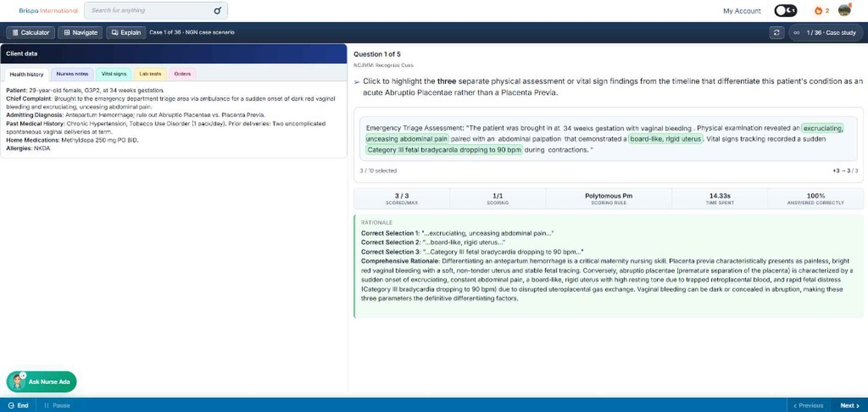Screen dimensions: 868x412
Task: Open the Navigate panel
Action: pyautogui.click(x=80, y=33)
